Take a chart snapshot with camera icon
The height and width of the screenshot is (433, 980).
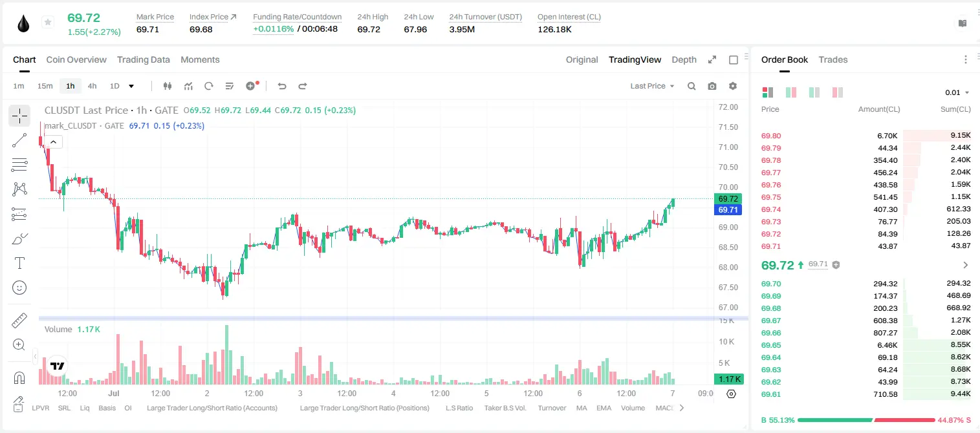coord(712,86)
